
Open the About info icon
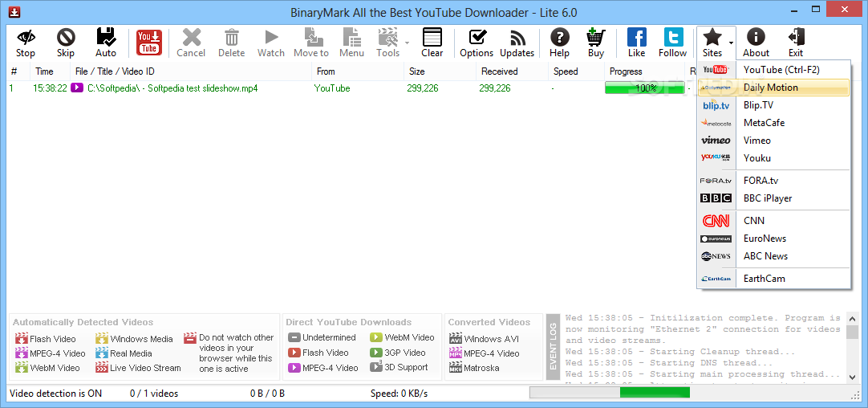[756, 38]
